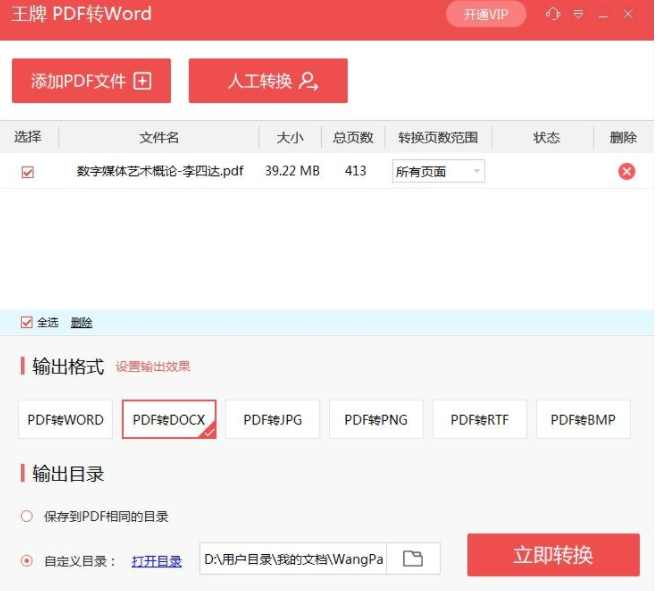This screenshot has width=657, height=591.
Task: Choose PDF转DOCX output format
Action: [x=169, y=420]
